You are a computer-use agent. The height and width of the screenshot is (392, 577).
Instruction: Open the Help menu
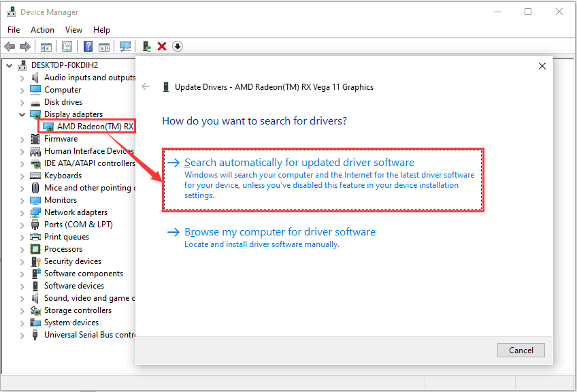pyautogui.click(x=101, y=30)
